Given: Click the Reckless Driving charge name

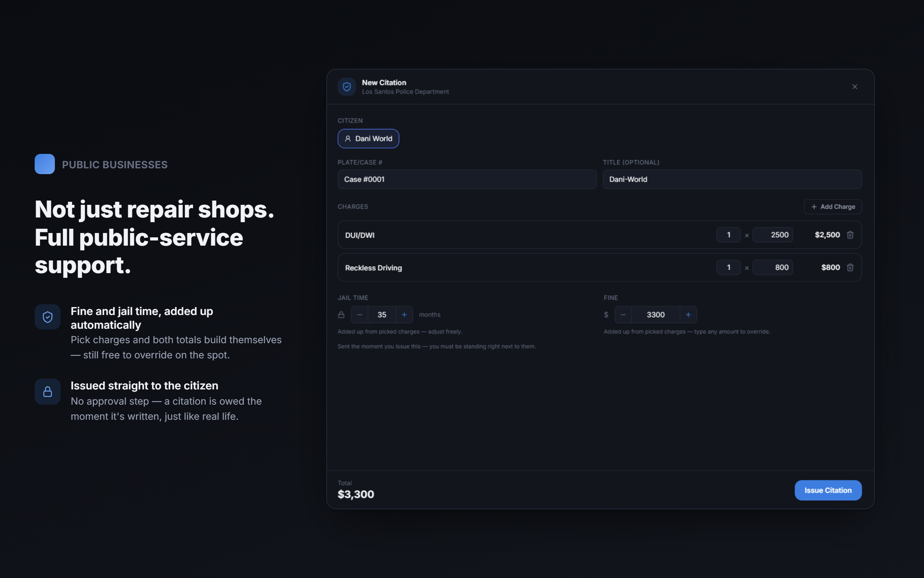Looking at the screenshot, I should (374, 268).
